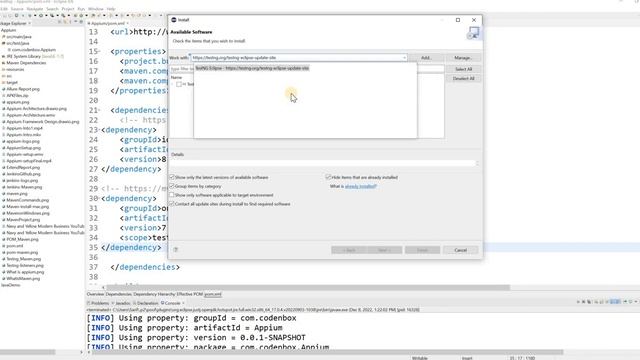Click the help icon in Install dialog
The width and height of the screenshot is (640, 360).
coord(176,250)
